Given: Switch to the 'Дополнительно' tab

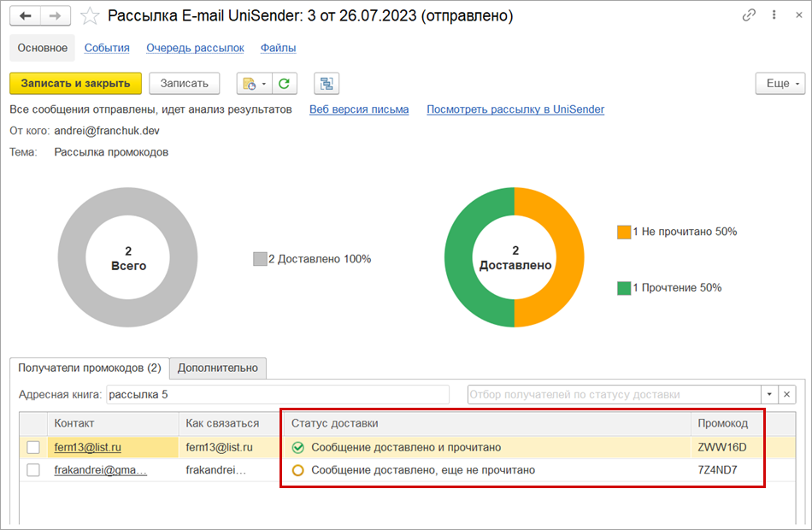Looking at the screenshot, I should pos(217,368).
